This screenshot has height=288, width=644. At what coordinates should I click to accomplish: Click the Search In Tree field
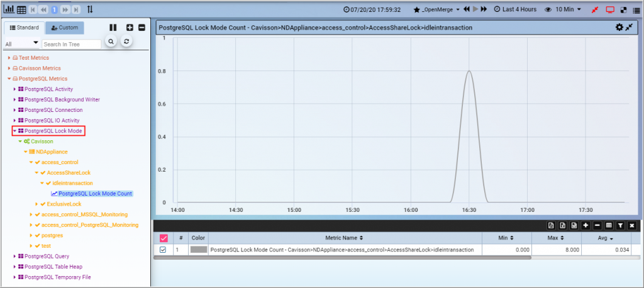(x=72, y=44)
